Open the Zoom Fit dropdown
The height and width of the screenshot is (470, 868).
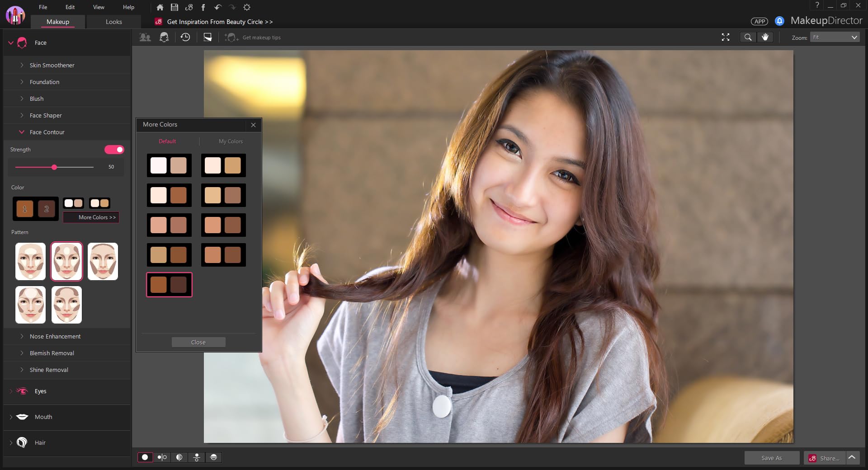click(x=834, y=38)
